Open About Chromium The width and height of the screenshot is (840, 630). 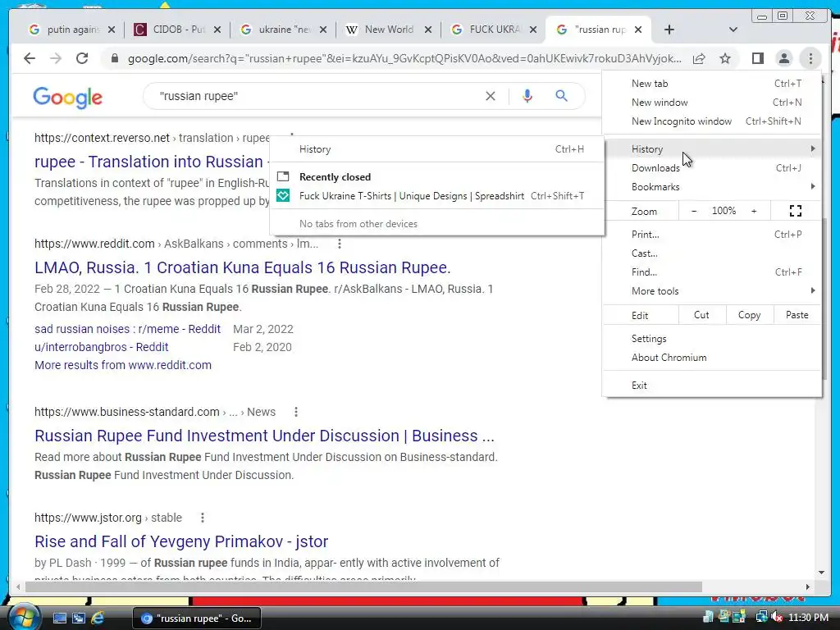[711, 358]
